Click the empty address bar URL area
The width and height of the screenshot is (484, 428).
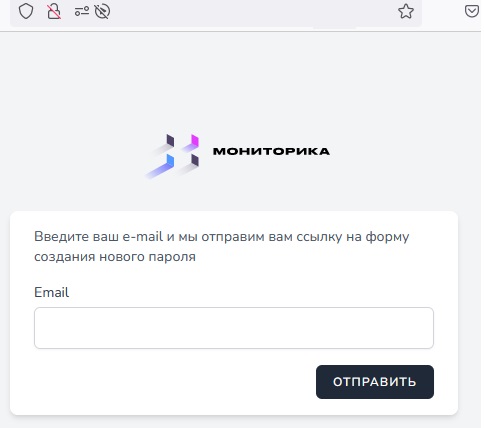tap(253, 12)
